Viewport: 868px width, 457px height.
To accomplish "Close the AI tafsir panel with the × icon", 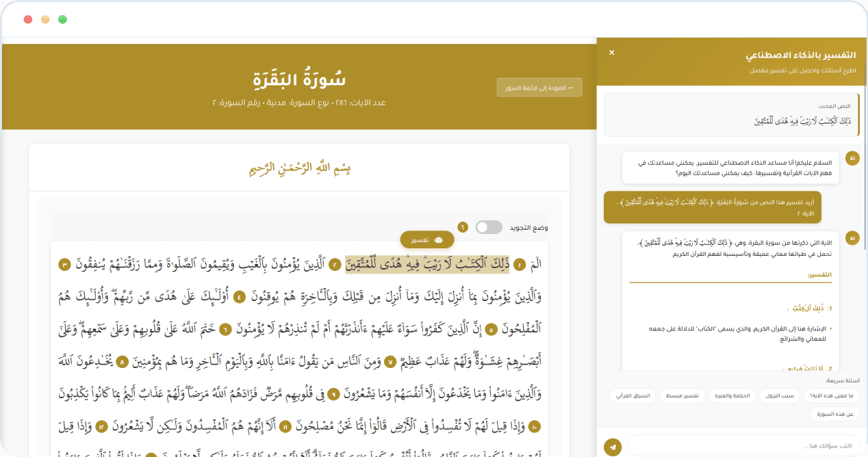I will coord(611,52).
